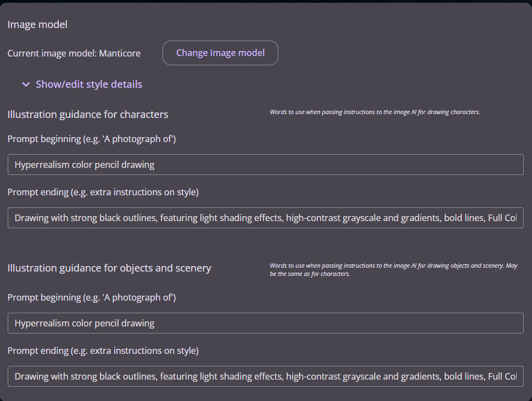Expand the chevron beside Show/edit style details
This screenshot has width=532, height=401.
pos(26,84)
